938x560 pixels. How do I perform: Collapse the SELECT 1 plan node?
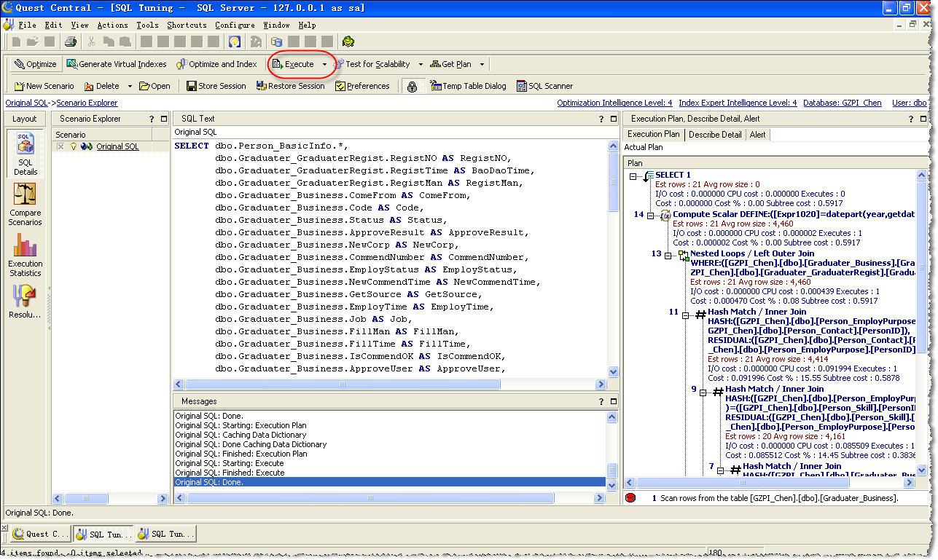(633, 176)
